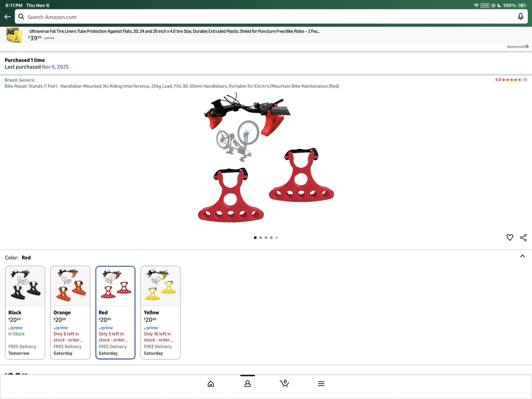Select the Orange color option
The image size is (532, 399).
coord(70,313)
